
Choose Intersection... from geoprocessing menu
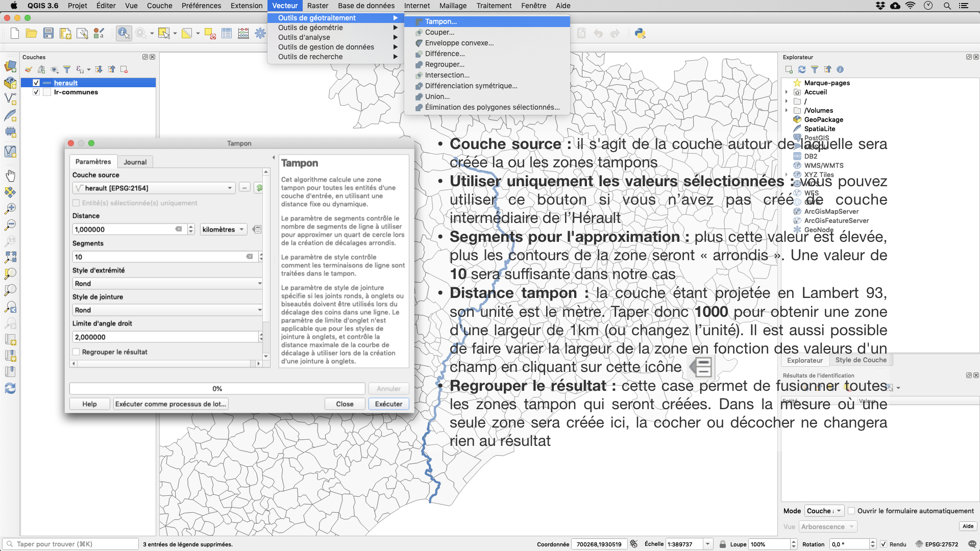point(447,75)
